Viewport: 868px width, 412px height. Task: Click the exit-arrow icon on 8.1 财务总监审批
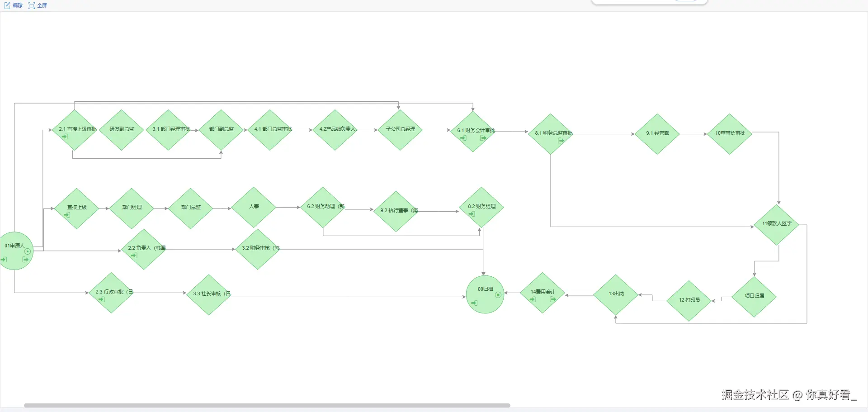561,141
